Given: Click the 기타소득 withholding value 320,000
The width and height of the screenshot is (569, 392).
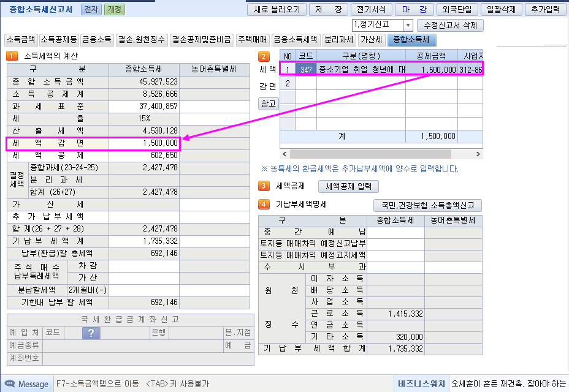Looking at the screenshot, I should tap(395, 337).
